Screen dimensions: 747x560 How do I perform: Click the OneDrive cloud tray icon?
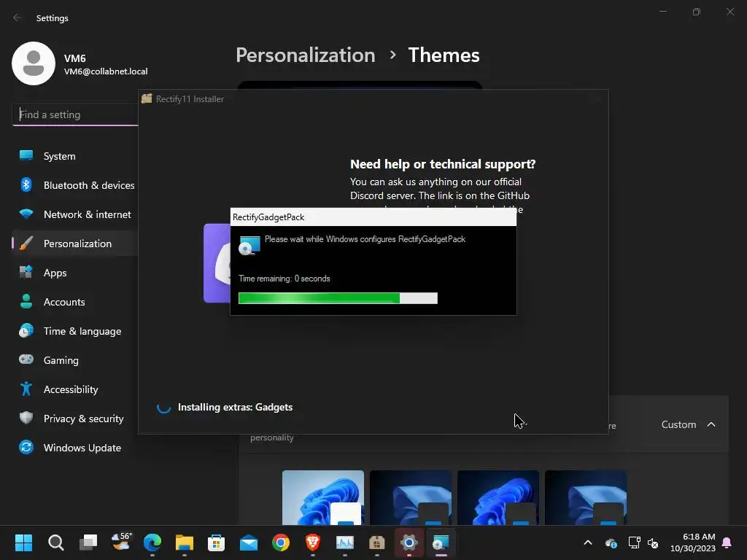pos(611,542)
